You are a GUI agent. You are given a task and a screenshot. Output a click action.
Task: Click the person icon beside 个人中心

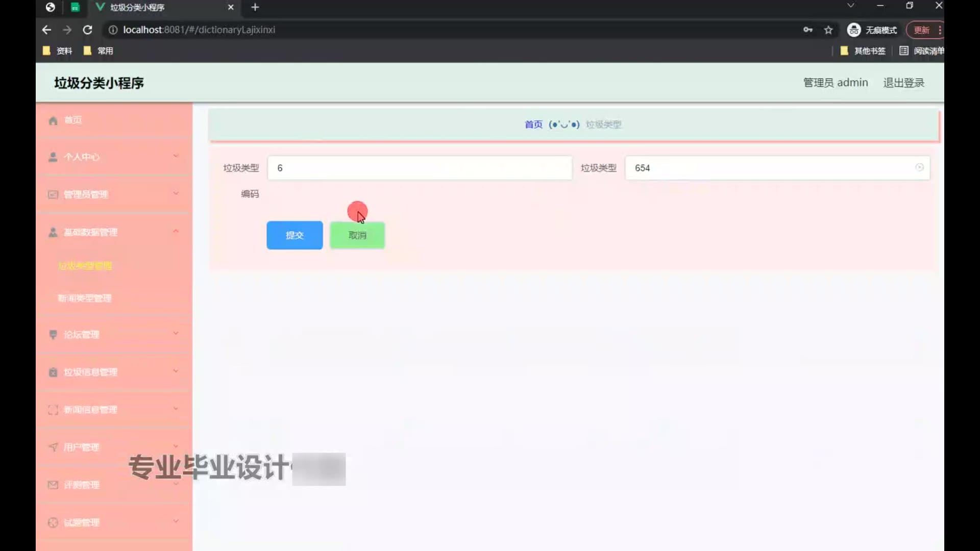point(53,157)
